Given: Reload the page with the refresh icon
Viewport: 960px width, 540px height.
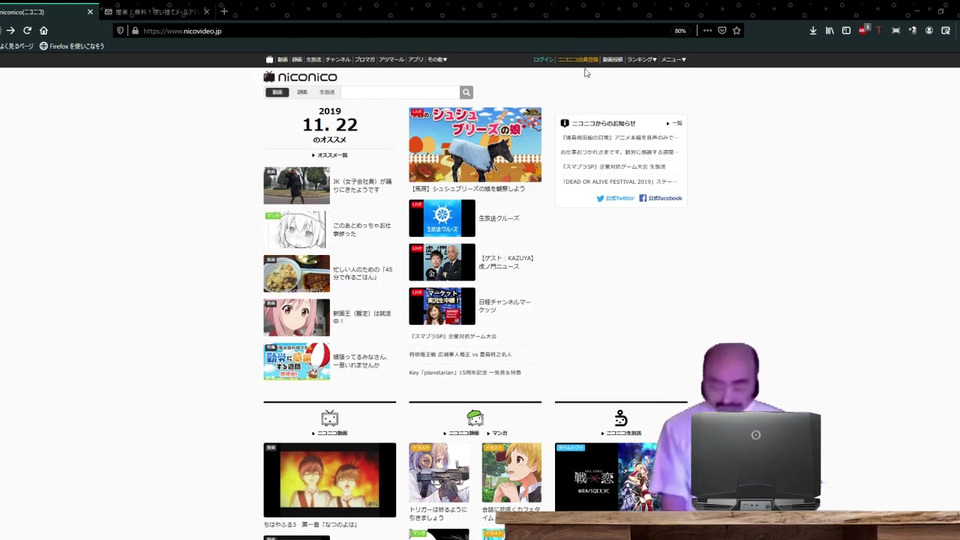Looking at the screenshot, I should (x=27, y=31).
